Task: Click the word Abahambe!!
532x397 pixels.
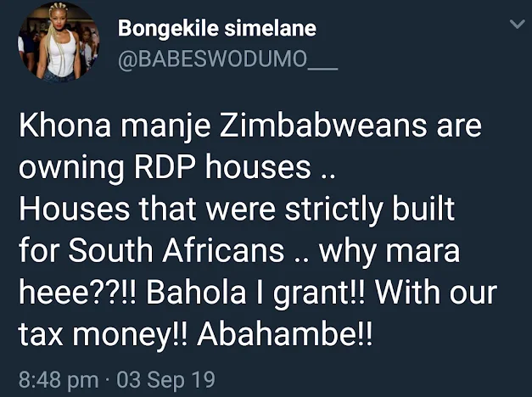Action: pyautogui.click(x=284, y=334)
